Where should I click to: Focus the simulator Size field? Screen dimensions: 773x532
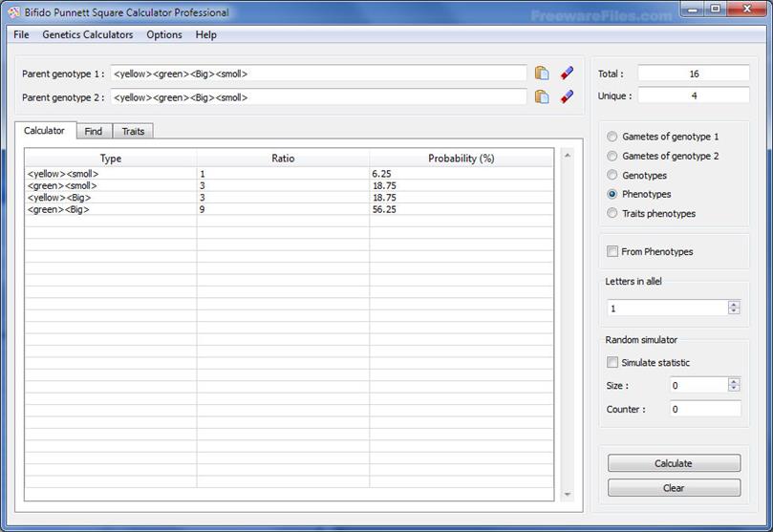[x=698, y=385]
